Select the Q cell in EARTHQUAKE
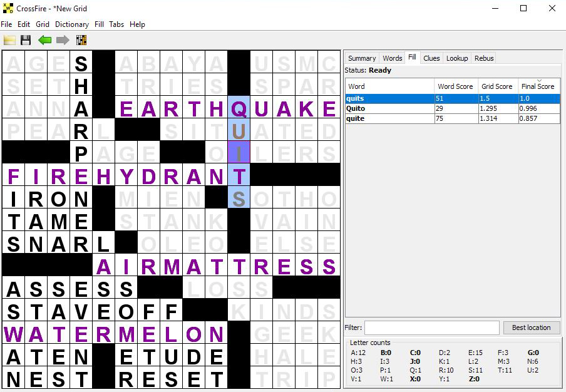This screenshot has height=392, width=566. [239, 108]
